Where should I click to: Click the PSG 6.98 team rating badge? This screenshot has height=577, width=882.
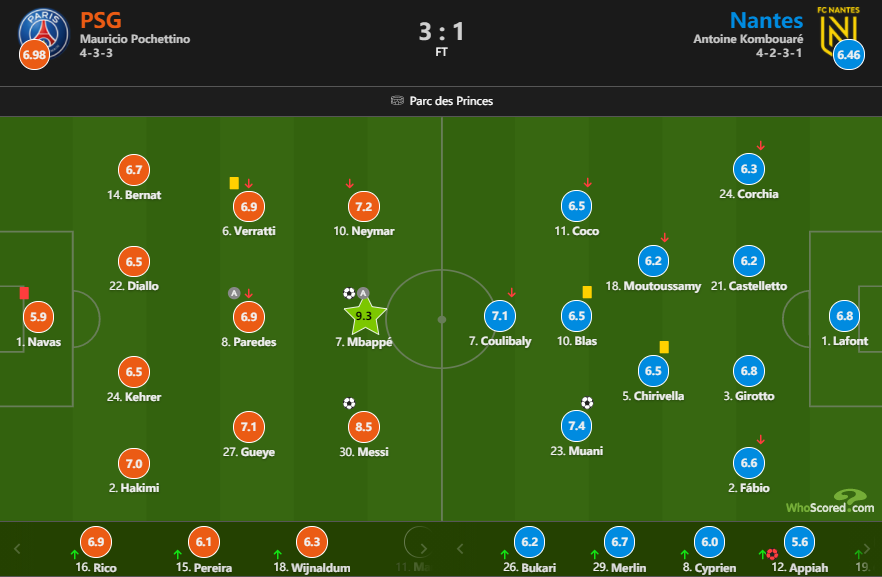[33, 55]
